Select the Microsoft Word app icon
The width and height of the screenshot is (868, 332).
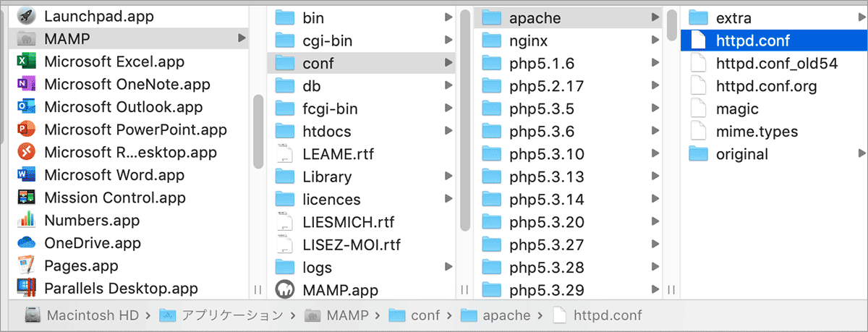click(x=27, y=175)
